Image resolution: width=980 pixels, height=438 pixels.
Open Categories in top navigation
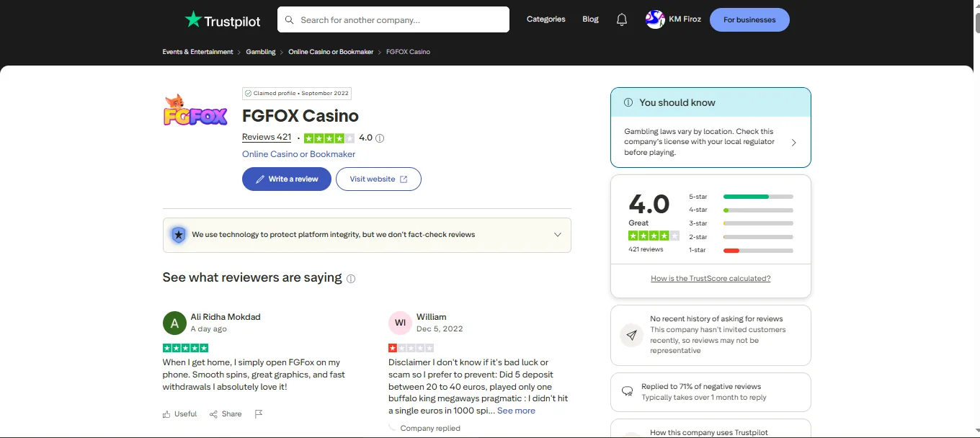tap(545, 19)
